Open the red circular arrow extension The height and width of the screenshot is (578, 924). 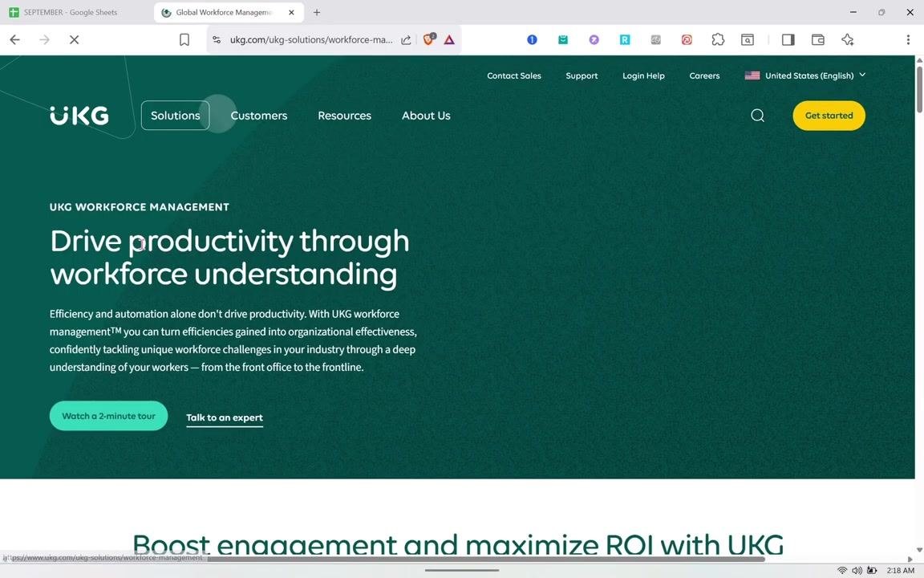[687, 39]
